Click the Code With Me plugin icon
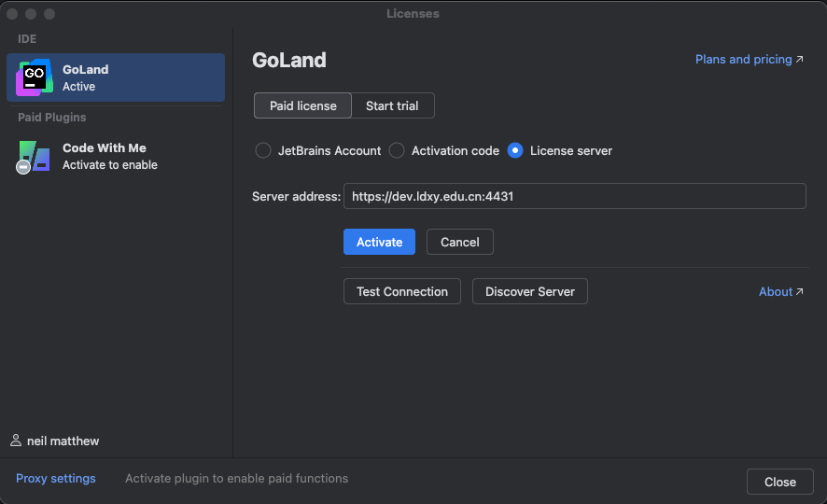 click(34, 156)
